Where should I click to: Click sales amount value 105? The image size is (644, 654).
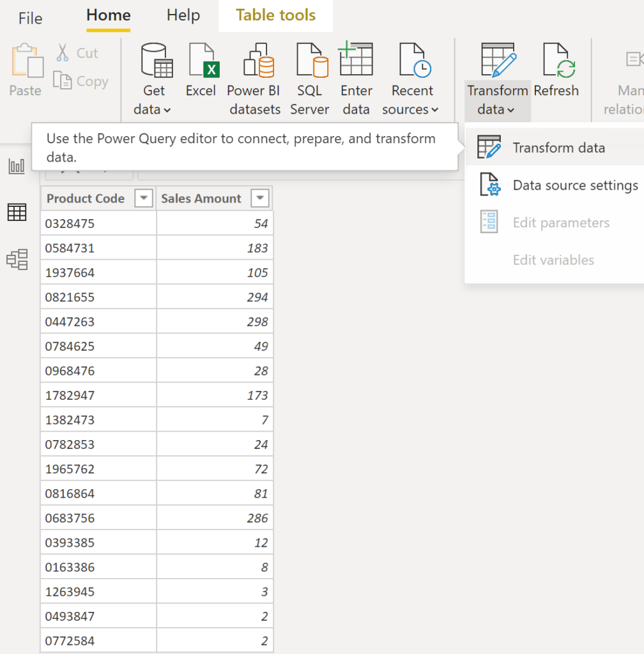(x=257, y=273)
